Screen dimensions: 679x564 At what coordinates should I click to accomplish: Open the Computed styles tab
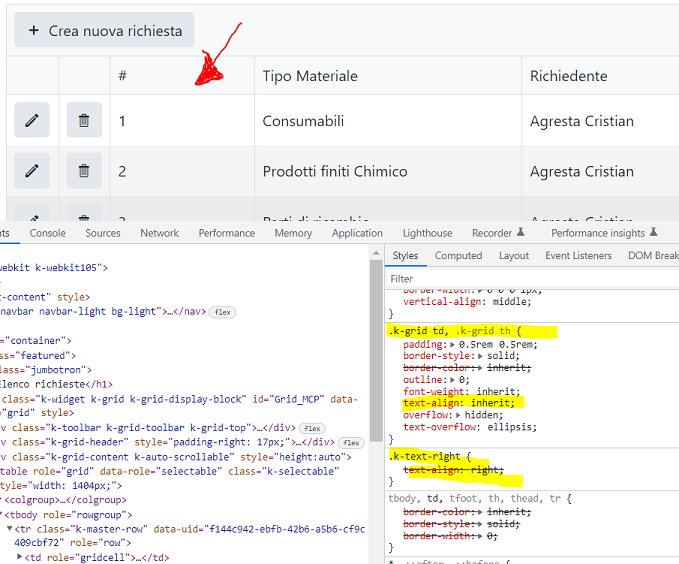[458, 256]
